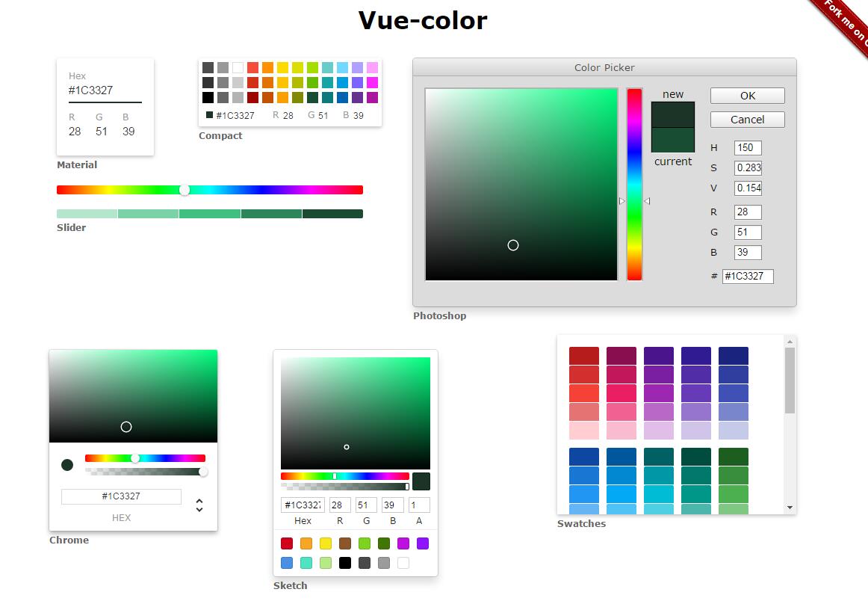Click the Chrome picker hue slider handle
Viewport: 868px width, 610px height.
135,458
